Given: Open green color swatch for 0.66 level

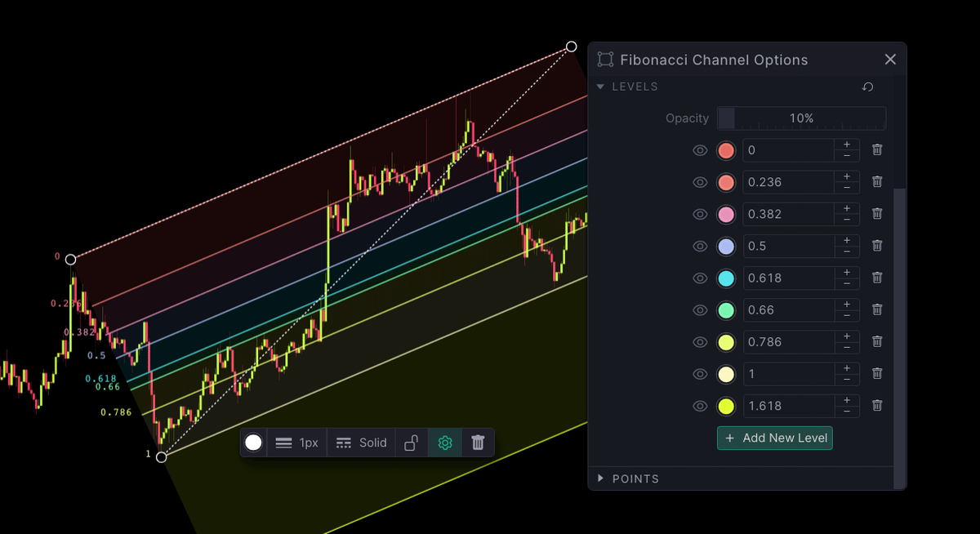Looking at the screenshot, I should pos(726,309).
